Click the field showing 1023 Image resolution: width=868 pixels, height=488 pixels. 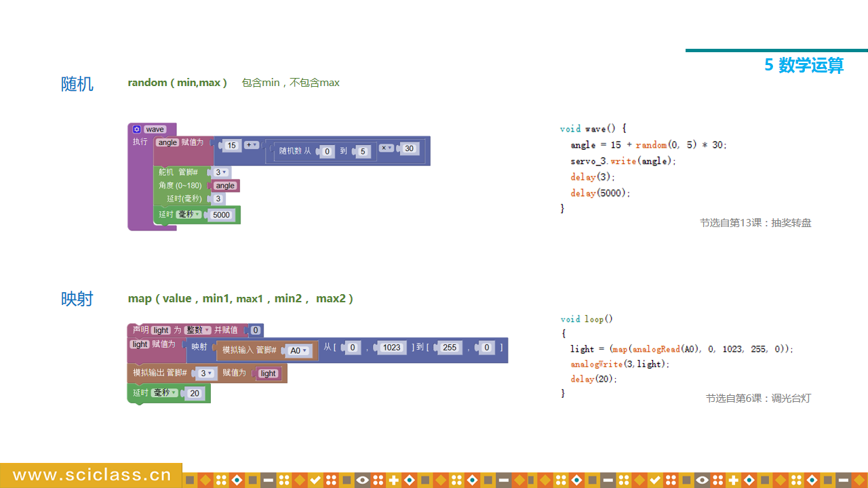click(391, 348)
